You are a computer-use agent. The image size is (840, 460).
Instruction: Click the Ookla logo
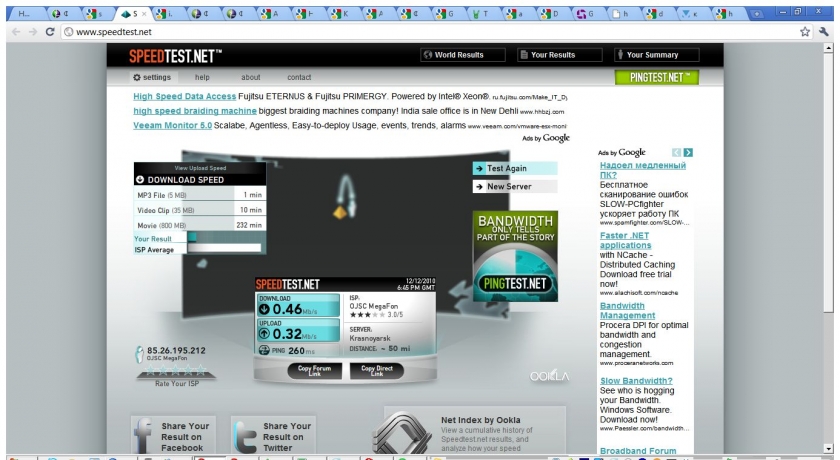point(549,376)
